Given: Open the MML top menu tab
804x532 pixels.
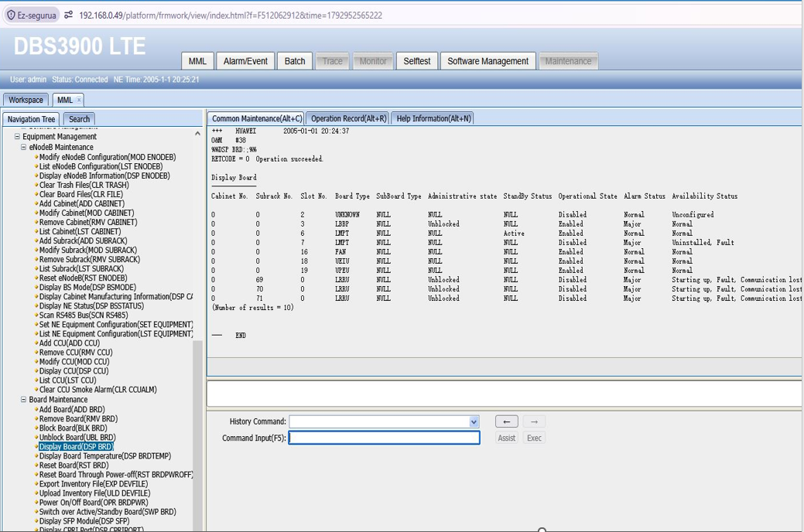Looking at the screenshot, I should [197, 61].
